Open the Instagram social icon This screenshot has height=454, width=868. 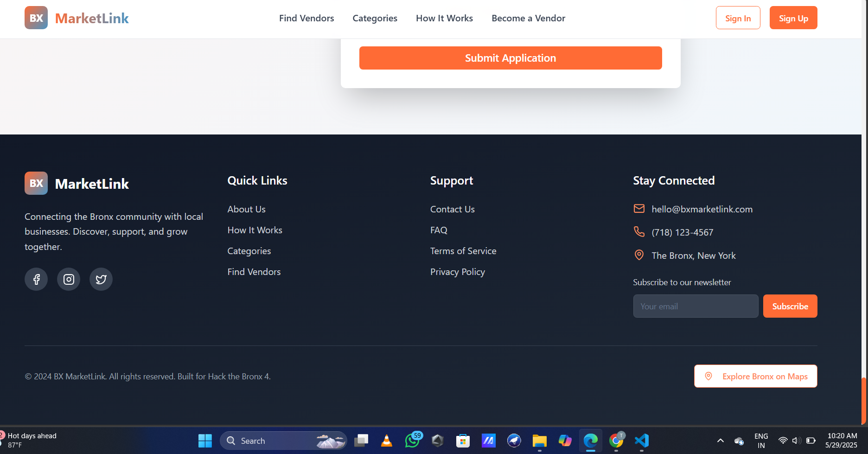point(68,279)
